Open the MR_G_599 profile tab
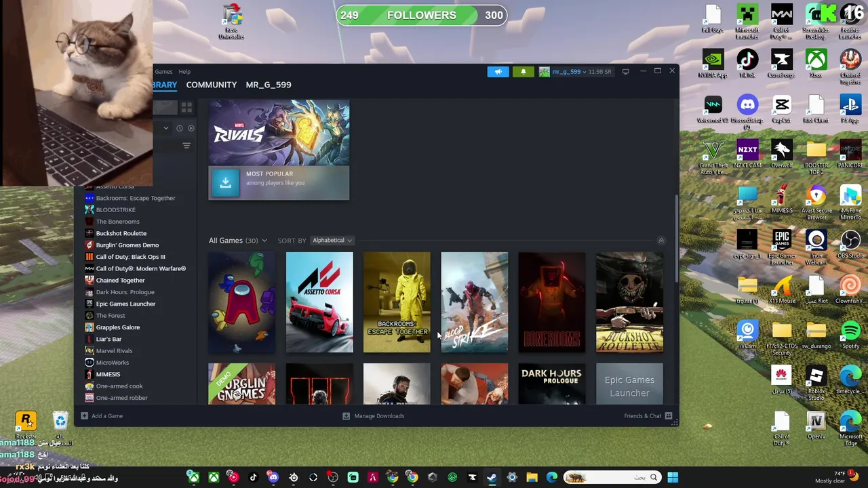 tap(269, 85)
